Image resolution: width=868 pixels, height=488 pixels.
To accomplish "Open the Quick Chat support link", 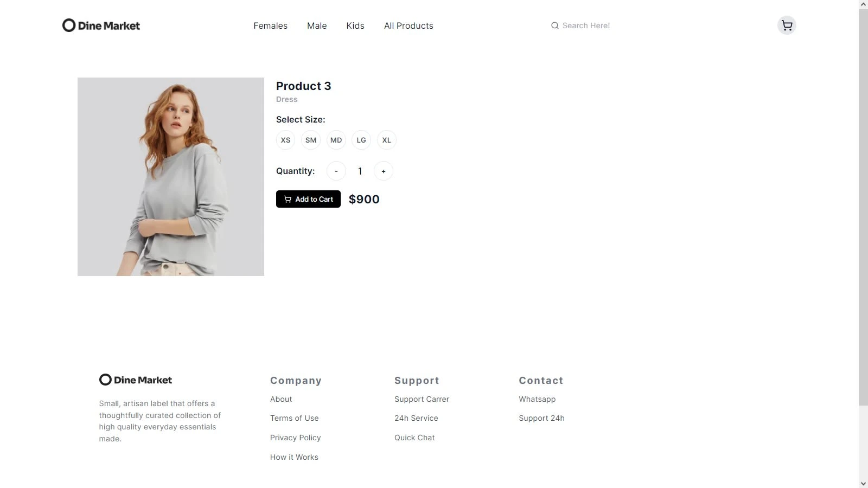I will (x=414, y=438).
